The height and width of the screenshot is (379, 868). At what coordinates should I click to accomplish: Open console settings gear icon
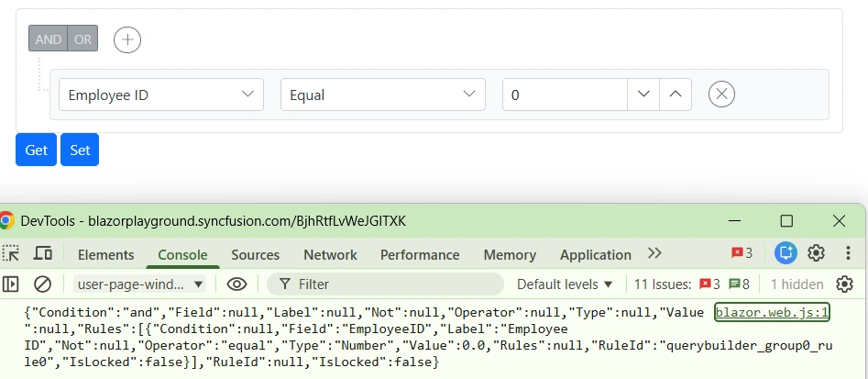844,284
